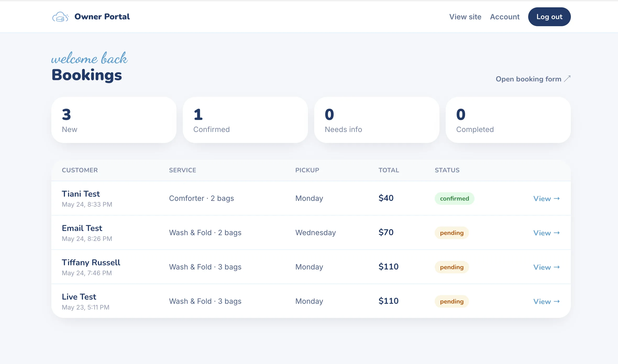The height and width of the screenshot is (364, 618).
Task: Click the Bookings page heading
Action: point(87,75)
